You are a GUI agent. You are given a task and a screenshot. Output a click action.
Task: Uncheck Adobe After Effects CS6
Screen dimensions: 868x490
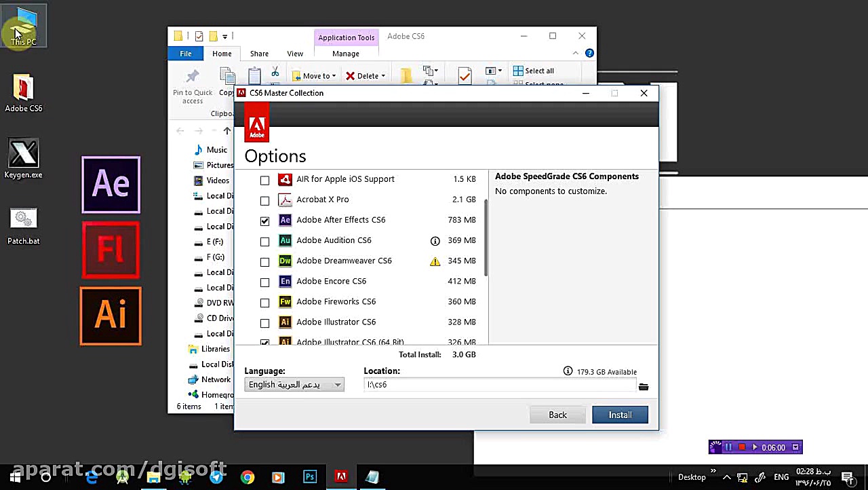(264, 221)
